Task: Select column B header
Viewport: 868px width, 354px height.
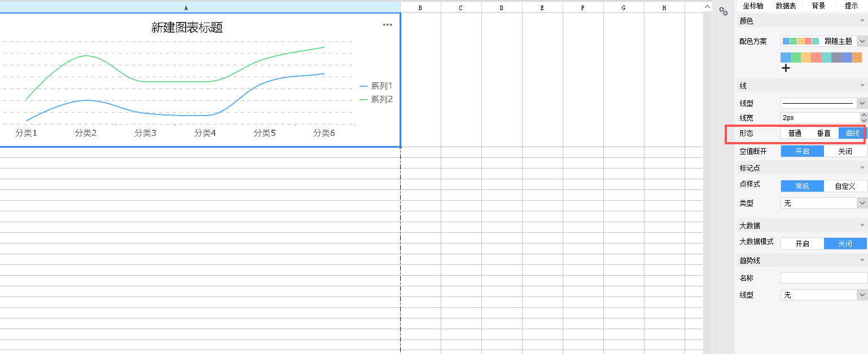Action: (x=420, y=7)
